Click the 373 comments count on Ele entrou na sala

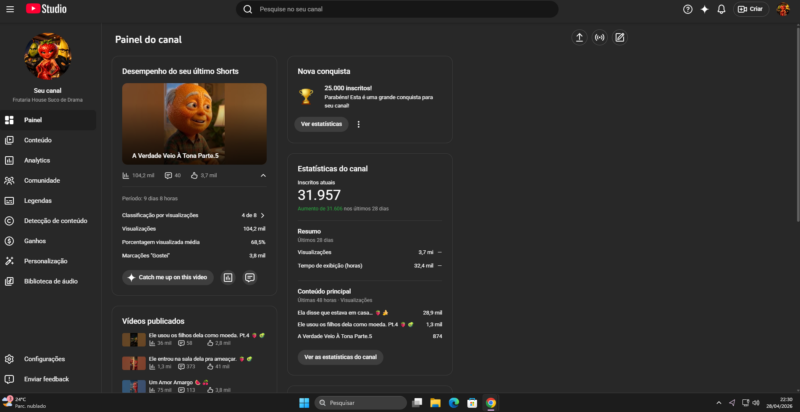pyautogui.click(x=191, y=367)
